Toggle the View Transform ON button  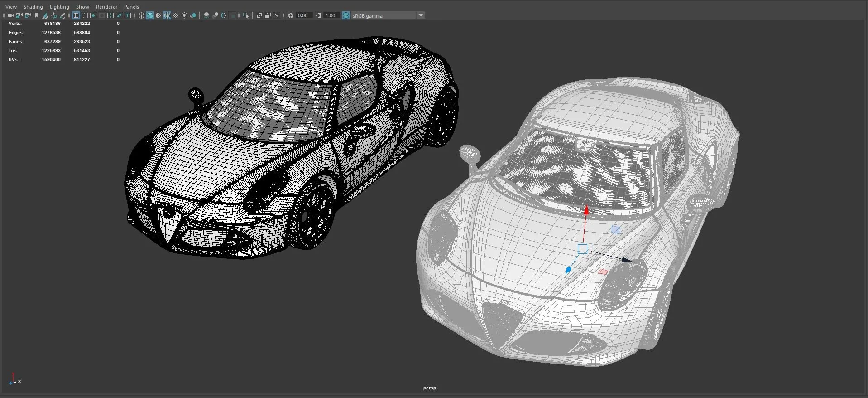[x=345, y=15]
